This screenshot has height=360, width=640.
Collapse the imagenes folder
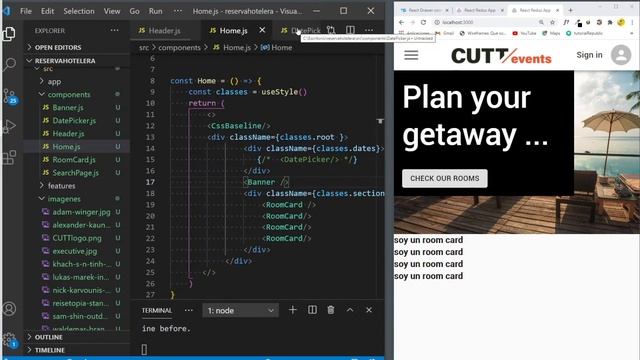64,199
